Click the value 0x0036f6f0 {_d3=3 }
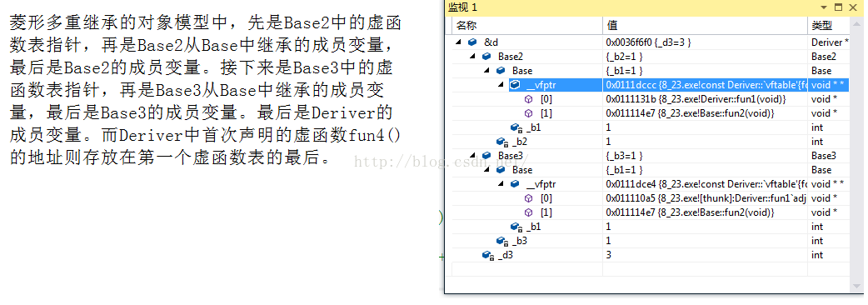 click(x=648, y=42)
